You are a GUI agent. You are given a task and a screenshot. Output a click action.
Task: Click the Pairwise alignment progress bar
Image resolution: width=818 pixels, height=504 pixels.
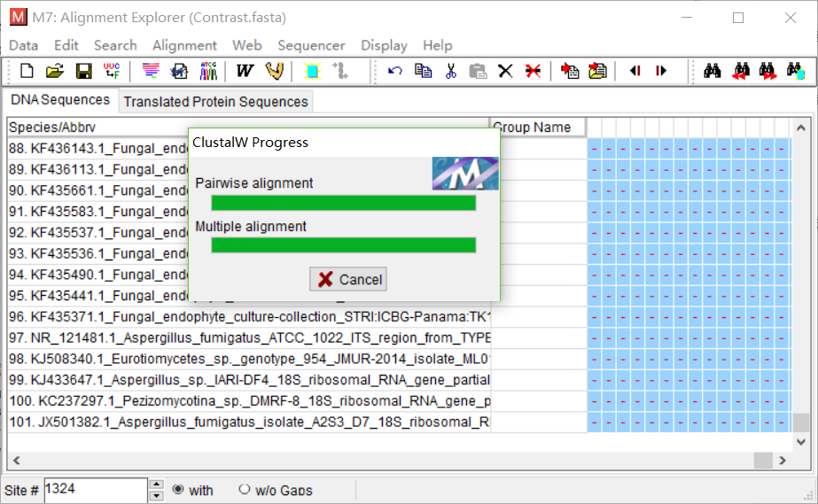click(344, 203)
